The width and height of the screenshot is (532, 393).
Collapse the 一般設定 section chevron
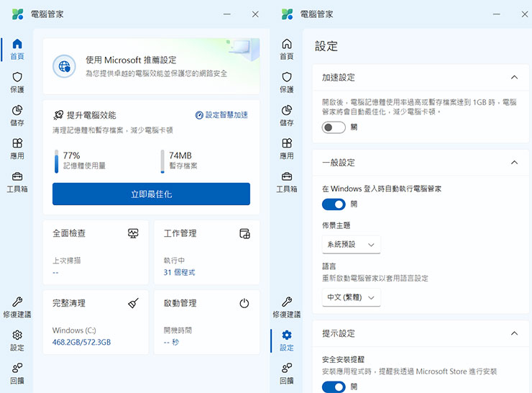pos(514,163)
